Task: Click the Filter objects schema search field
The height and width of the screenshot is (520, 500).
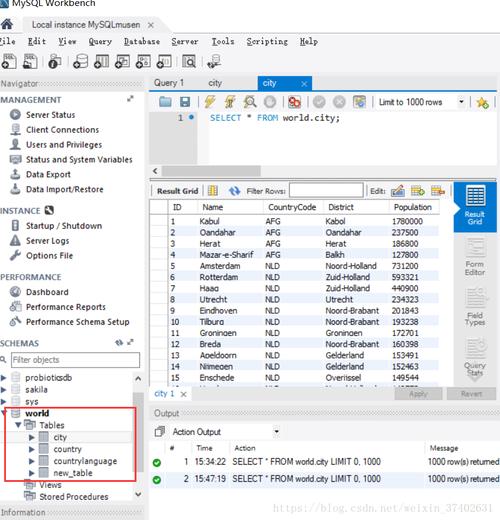Action: point(75,360)
